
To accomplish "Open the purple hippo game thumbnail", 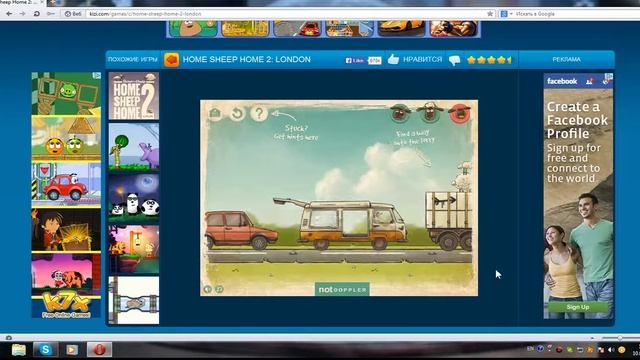I will point(134,147).
